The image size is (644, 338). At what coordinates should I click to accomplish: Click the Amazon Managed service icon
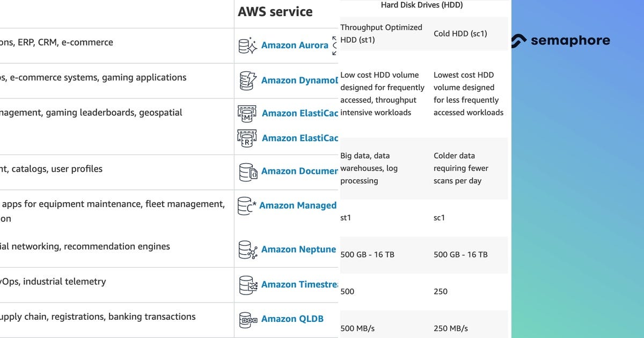coord(246,206)
